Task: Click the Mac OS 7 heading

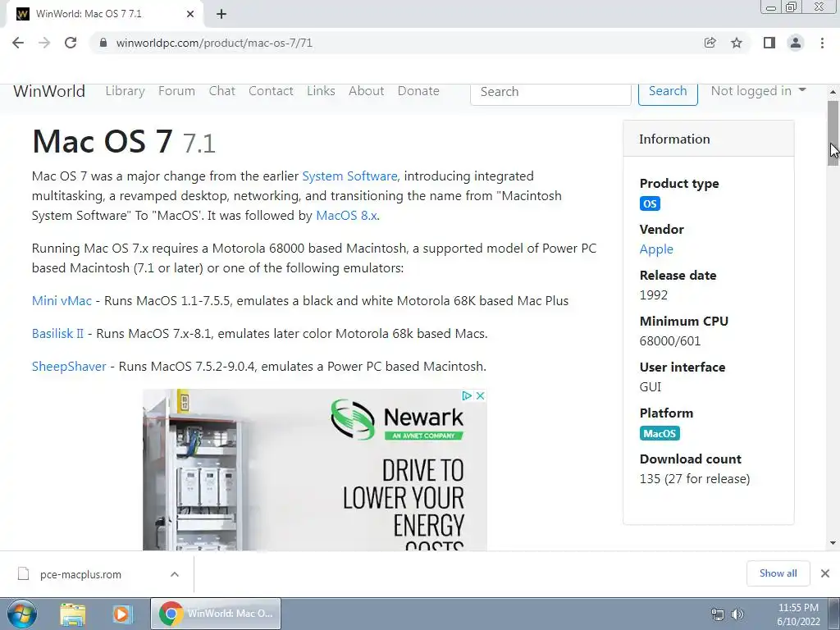Action: click(124, 141)
